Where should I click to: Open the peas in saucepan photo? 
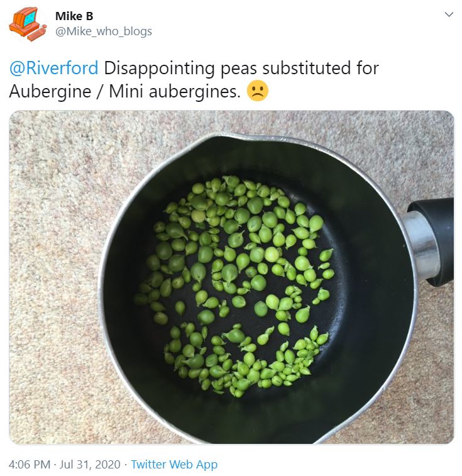click(x=231, y=277)
